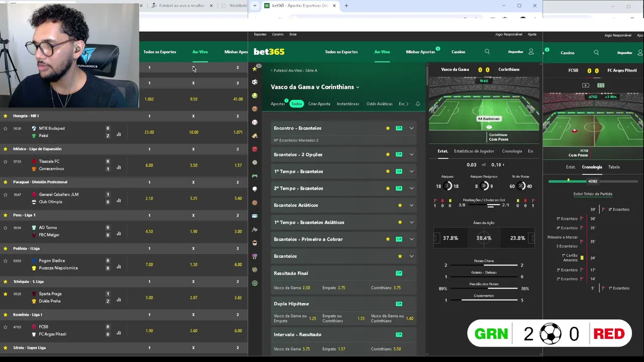Click the 23.00 odds for MTK Budapest
Viewport: 644px width, 362px height.
coord(149,132)
